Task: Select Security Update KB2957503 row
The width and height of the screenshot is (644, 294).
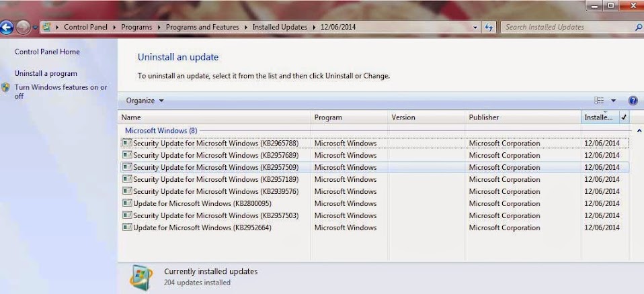Action: pyautogui.click(x=374, y=215)
